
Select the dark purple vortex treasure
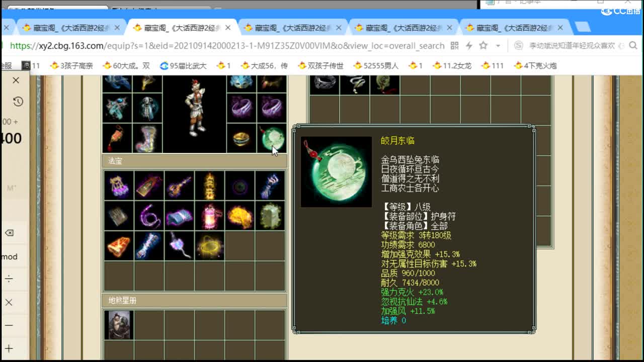239,186
